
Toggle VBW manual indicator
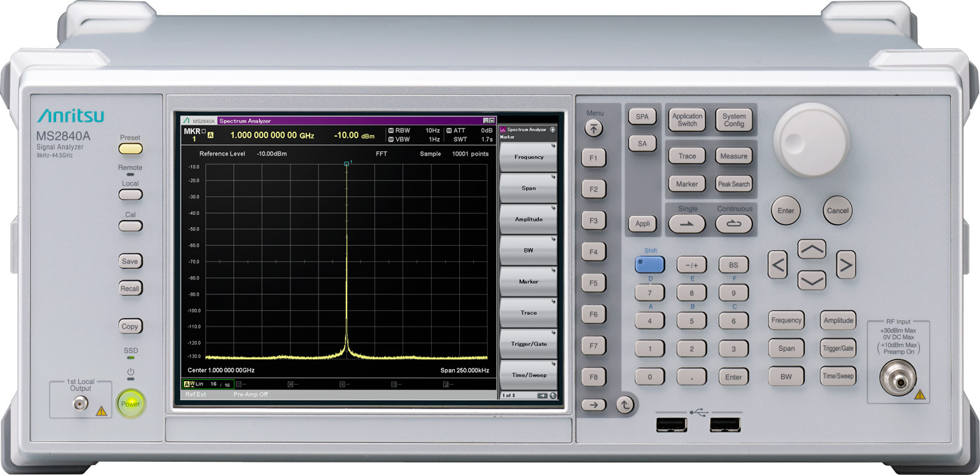[x=390, y=139]
